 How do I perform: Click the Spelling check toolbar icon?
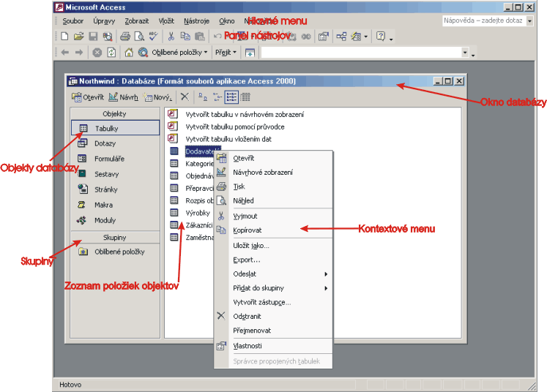(x=153, y=37)
